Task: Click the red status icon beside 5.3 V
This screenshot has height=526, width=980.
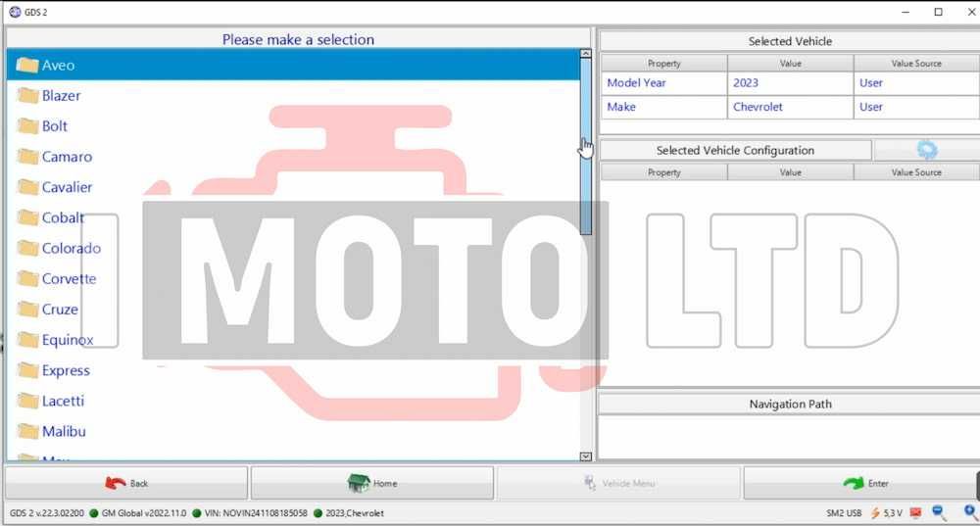Action: [915, 513]
